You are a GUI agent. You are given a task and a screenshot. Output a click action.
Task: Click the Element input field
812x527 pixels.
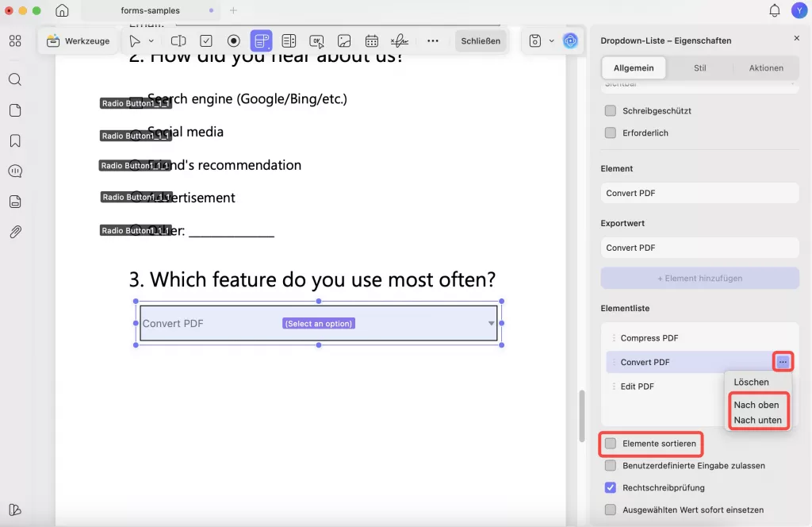pos(699,193)
